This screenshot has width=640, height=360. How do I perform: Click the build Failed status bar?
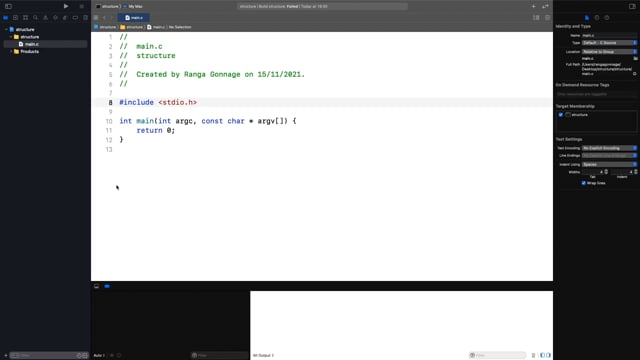(322, 7)
